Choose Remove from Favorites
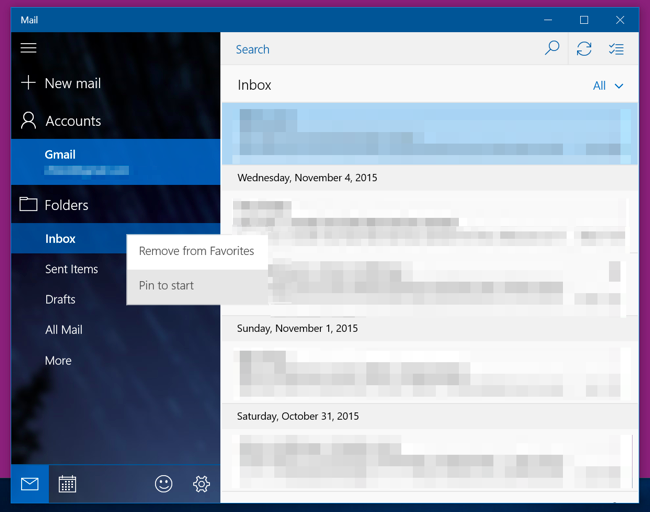The width and height of the screenshot is (650, 512). (x=197, y=251)
